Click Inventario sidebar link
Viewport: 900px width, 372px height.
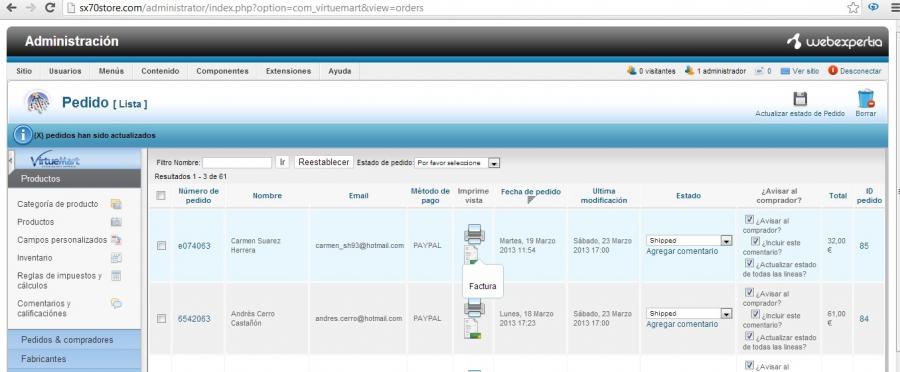click(x=34, y=258)
